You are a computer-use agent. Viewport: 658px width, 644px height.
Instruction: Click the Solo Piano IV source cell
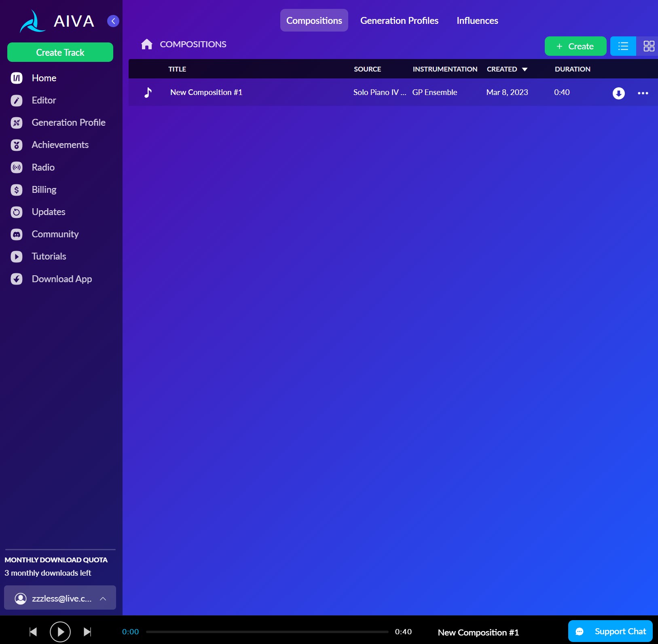coord(380,92)
